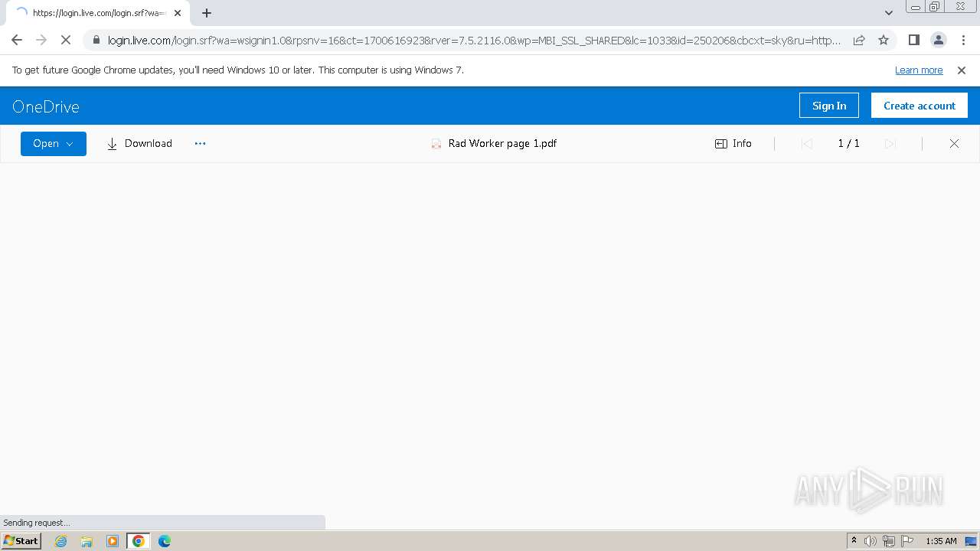Click the OneDrive logo text
This screenshot has height=551, width=980.
click(46, 106)
